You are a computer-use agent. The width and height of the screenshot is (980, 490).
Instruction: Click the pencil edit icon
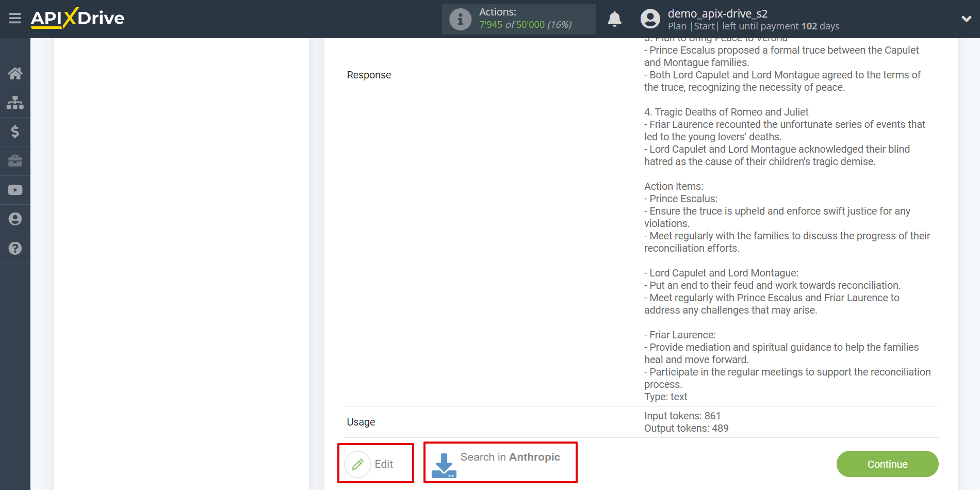pos(357,464)
